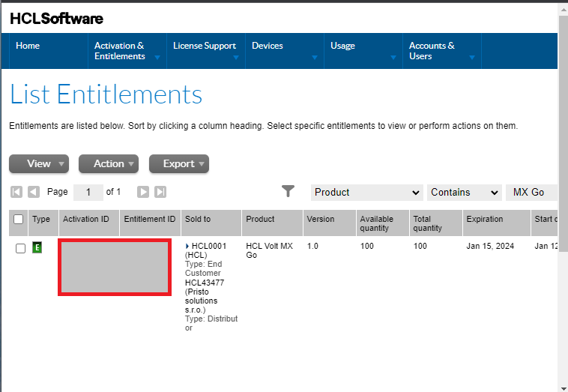Sort by Expiration column heading
The image size is (568, 392).
(484, 220)
